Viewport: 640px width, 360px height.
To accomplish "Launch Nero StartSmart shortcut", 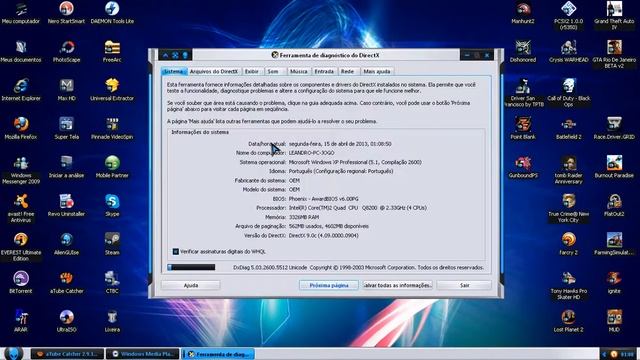I will 66,13.
